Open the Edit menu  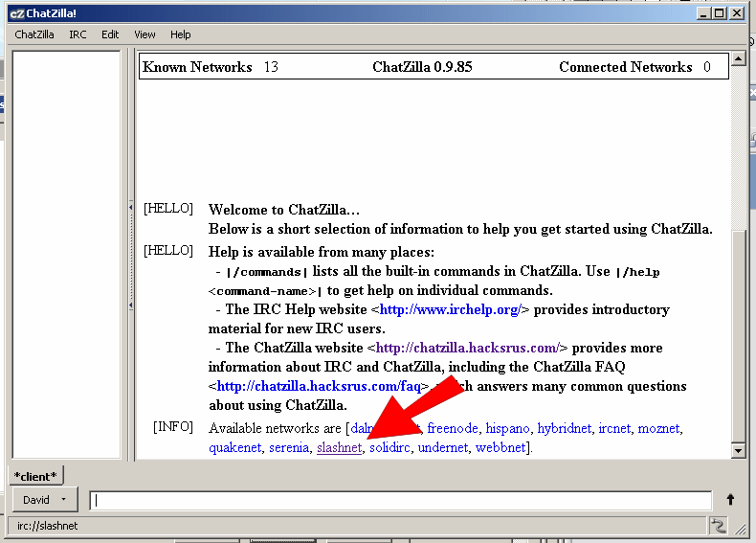(110, 34)
